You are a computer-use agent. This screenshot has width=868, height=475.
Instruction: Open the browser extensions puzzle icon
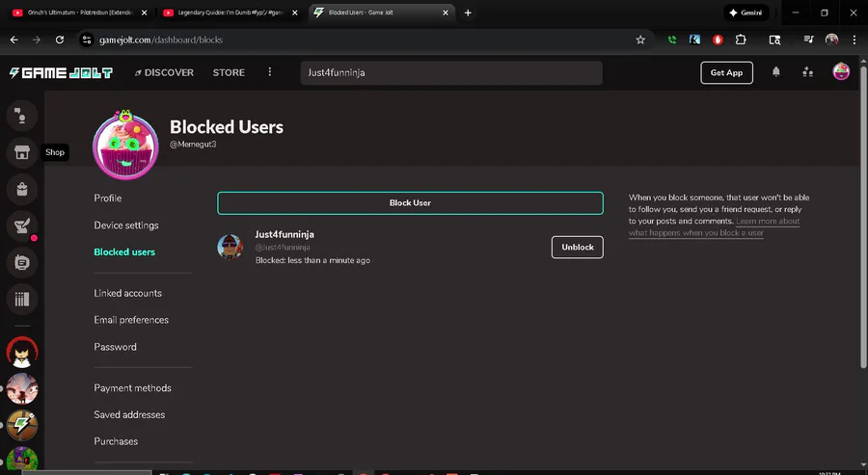click(741, 40)
